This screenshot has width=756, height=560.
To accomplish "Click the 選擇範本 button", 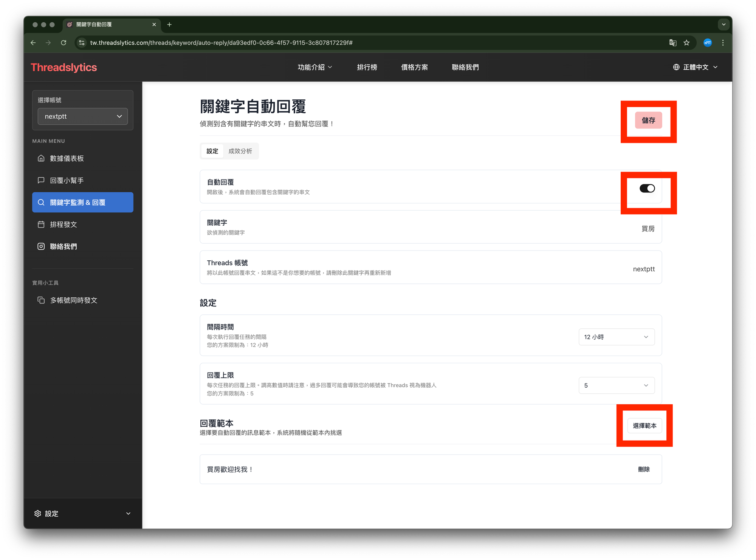I will tap(644, 425).
